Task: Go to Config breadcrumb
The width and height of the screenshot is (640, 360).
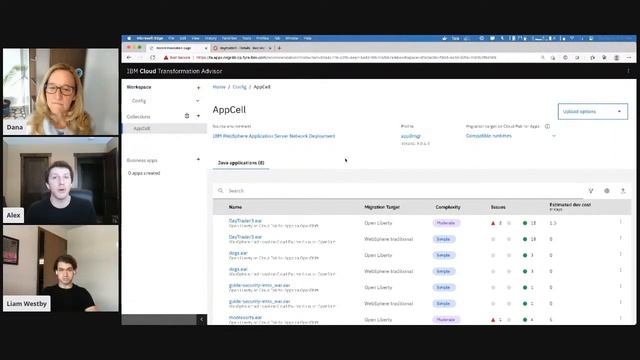Action: point(240,87)
